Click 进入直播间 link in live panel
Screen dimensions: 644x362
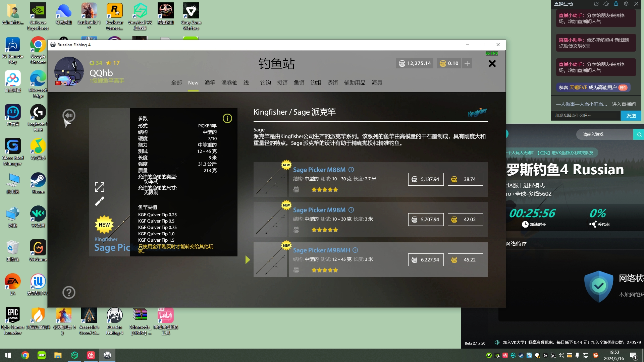tap(624, 104)
